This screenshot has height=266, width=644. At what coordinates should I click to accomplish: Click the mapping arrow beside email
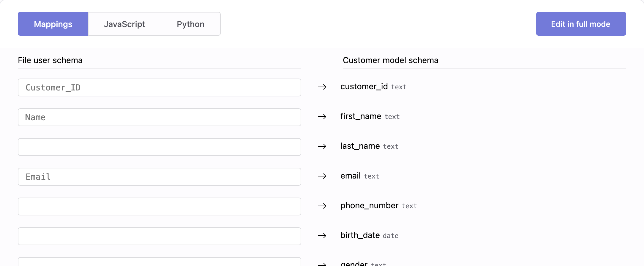(322, 176)
